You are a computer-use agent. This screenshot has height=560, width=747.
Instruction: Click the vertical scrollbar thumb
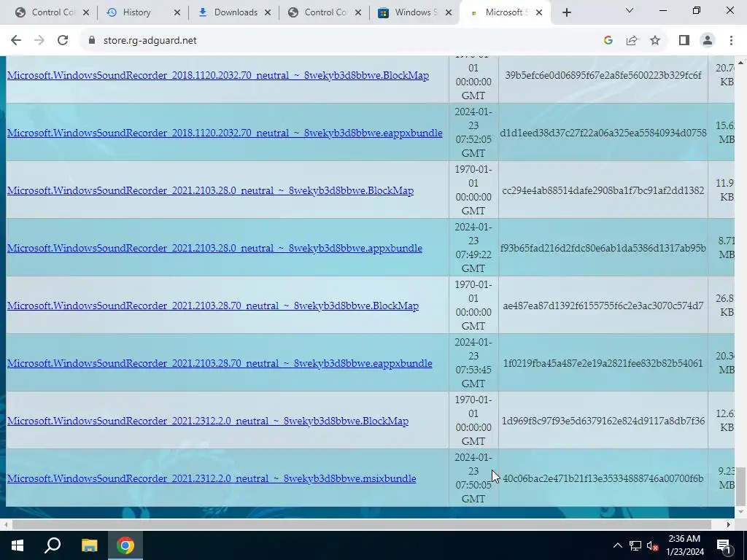[740, 486]
